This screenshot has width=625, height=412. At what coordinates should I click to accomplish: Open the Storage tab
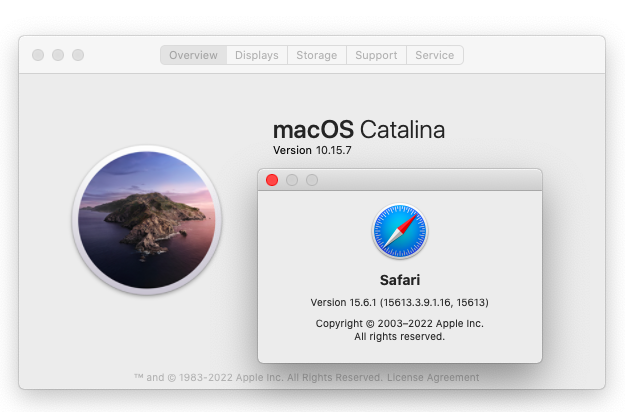pos(316,55)
